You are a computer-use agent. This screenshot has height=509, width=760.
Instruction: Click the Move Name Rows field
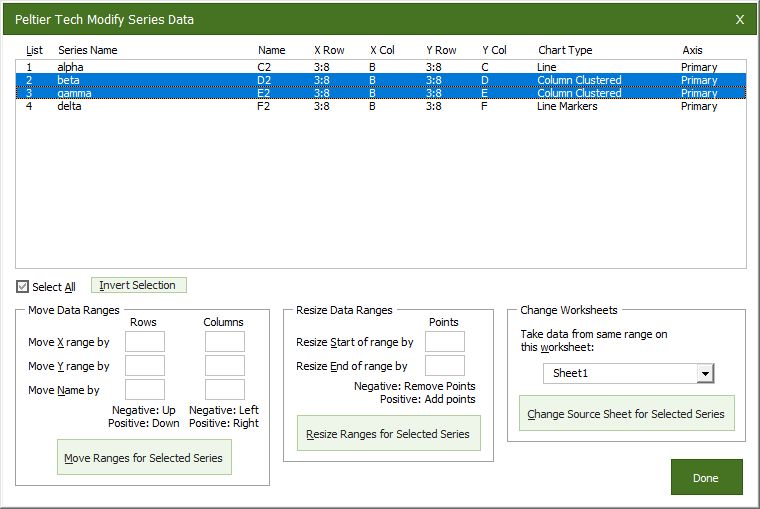click(145, 390)
